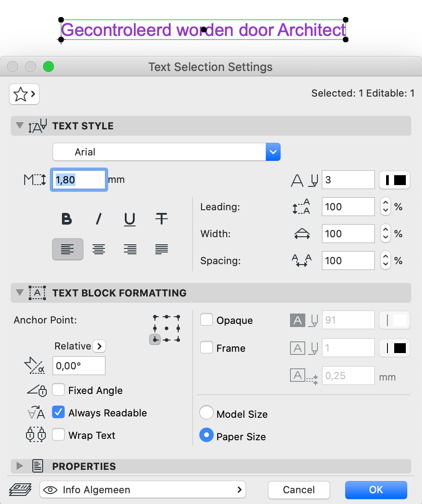
Task: Open the Relative angle options menu
Action: coord(99,346)
